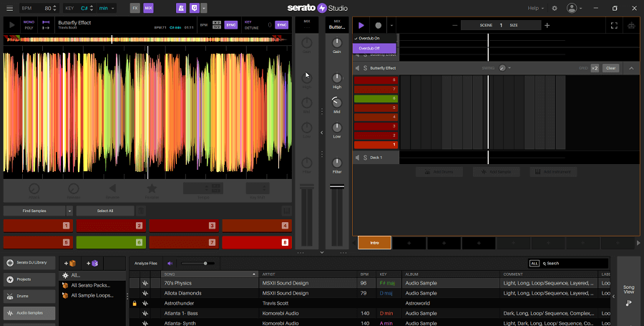Open the key scale min dropdown
The width and height of the screenshot is (644, 326).
tap(107, 8)
